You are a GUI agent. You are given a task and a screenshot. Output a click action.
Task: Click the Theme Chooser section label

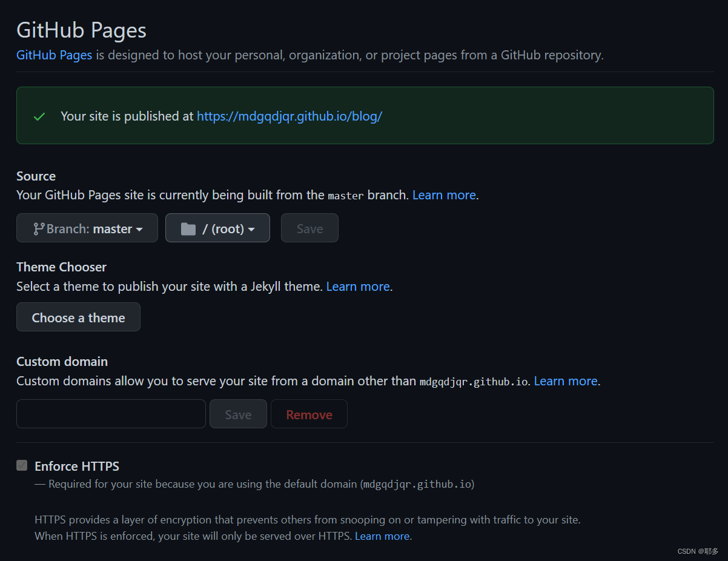pos(61,267)
